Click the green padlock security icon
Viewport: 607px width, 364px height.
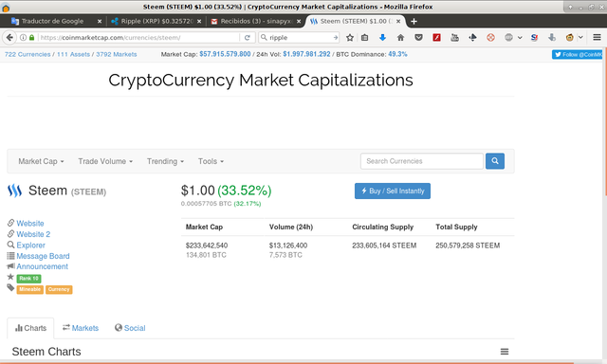31,38
